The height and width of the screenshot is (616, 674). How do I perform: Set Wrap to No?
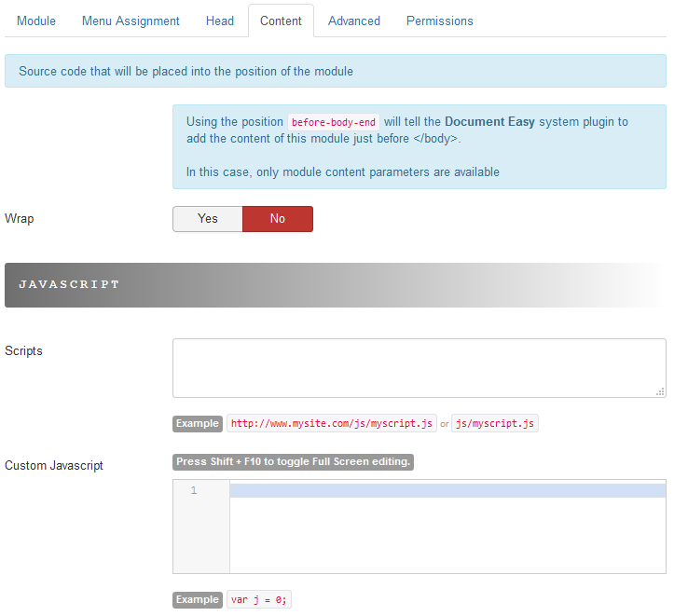coord(278,219)
